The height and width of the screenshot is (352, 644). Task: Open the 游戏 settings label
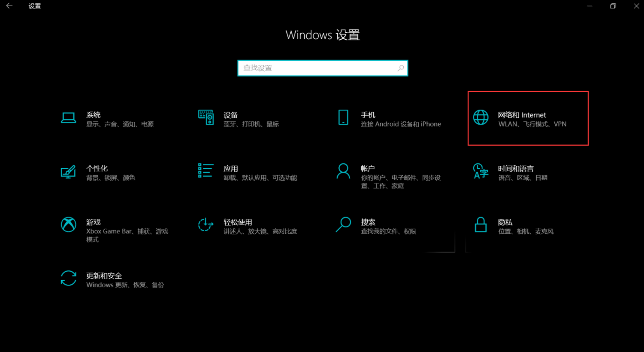point(93,222)
